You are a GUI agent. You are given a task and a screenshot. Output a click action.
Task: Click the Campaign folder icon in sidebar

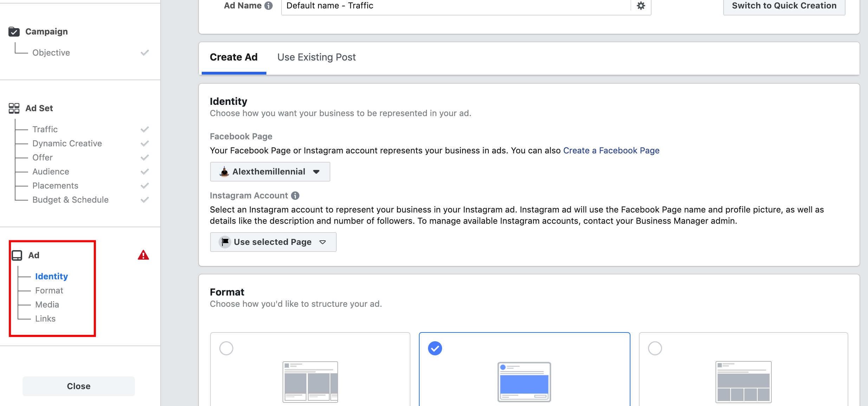[x=14, y=31]
